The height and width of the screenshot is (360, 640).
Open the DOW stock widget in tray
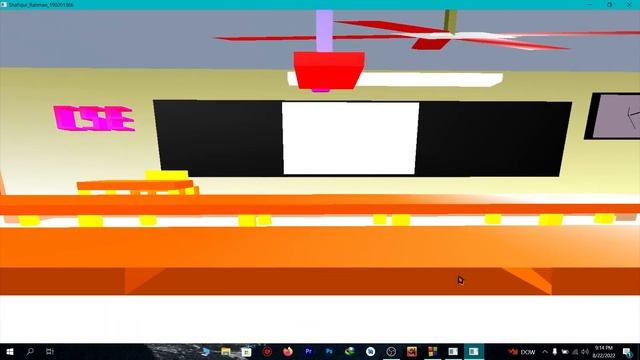pos(522,352)
